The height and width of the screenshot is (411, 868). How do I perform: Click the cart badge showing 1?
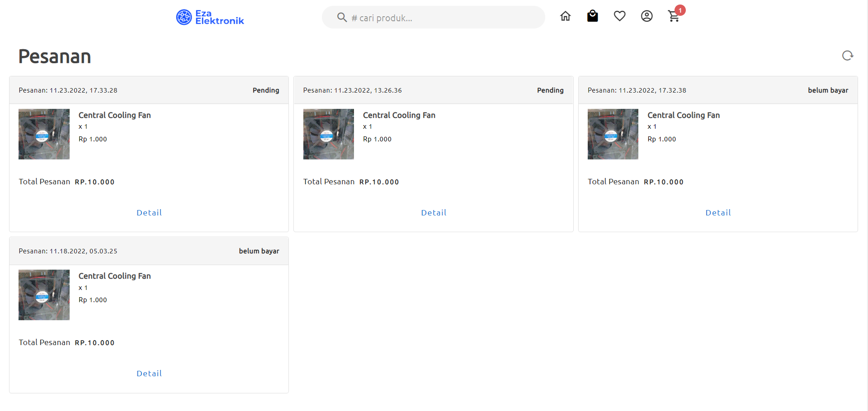(680, 10)
